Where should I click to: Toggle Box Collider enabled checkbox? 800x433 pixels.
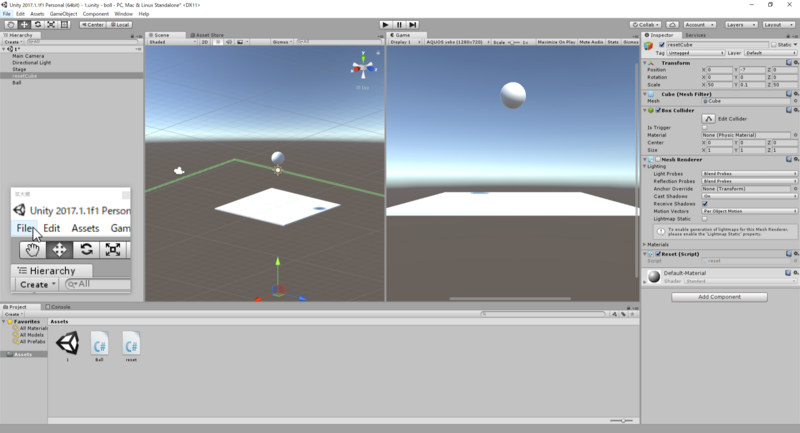pos(658,110)
